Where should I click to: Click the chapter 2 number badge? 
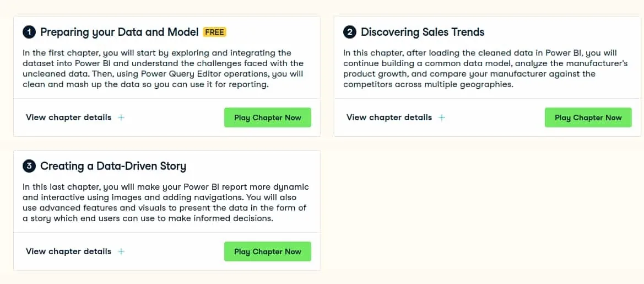coord(349,32)
